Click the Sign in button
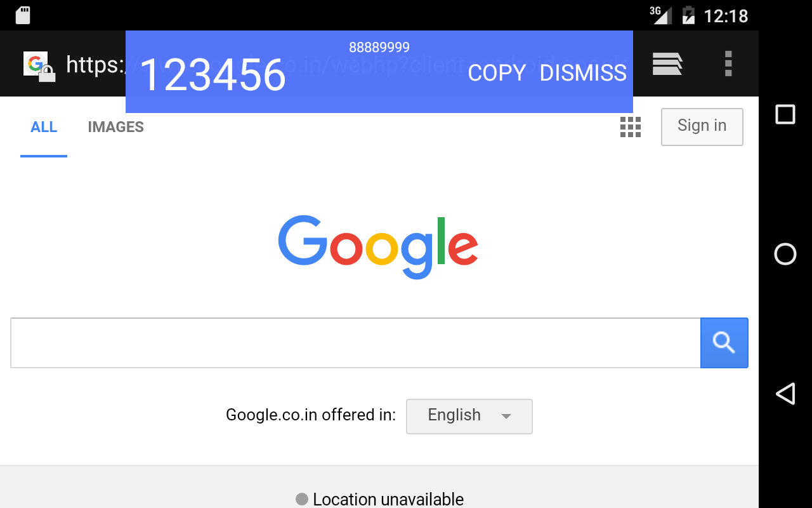This screenshot has height=508, width=812. [x=702, y=127]
